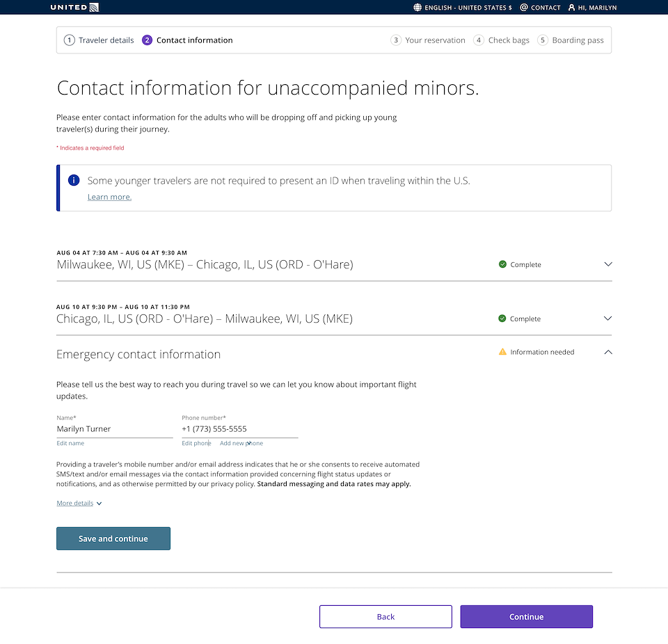Click the Aug 04 7:30 AM flight time text
The image size is (668, 644).
click(x=122, y=252)
